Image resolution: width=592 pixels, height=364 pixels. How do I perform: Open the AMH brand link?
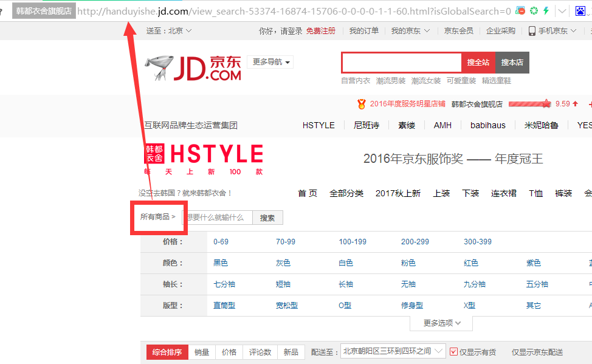442,125
